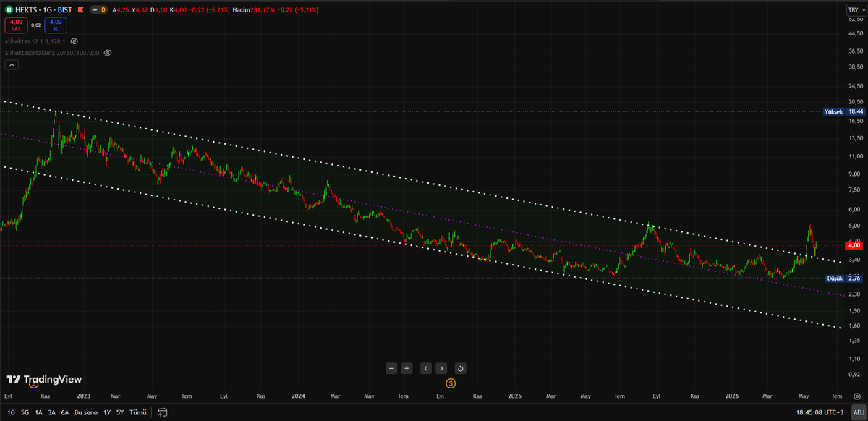Viewport: 868px width, 421px height.
Task: Click the orange S marker near Eyl 2022
Action: (x=33, y=386)
